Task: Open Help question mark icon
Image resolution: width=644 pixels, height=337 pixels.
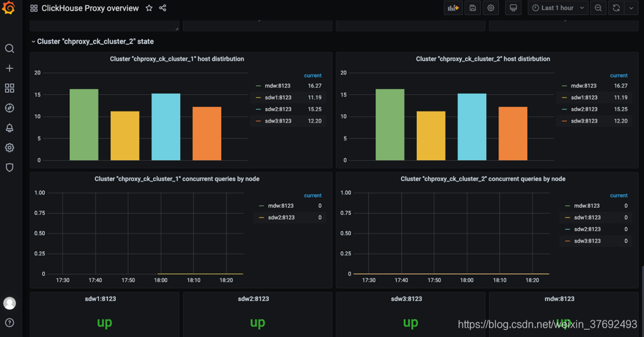Action: click(x=9, y=323)
